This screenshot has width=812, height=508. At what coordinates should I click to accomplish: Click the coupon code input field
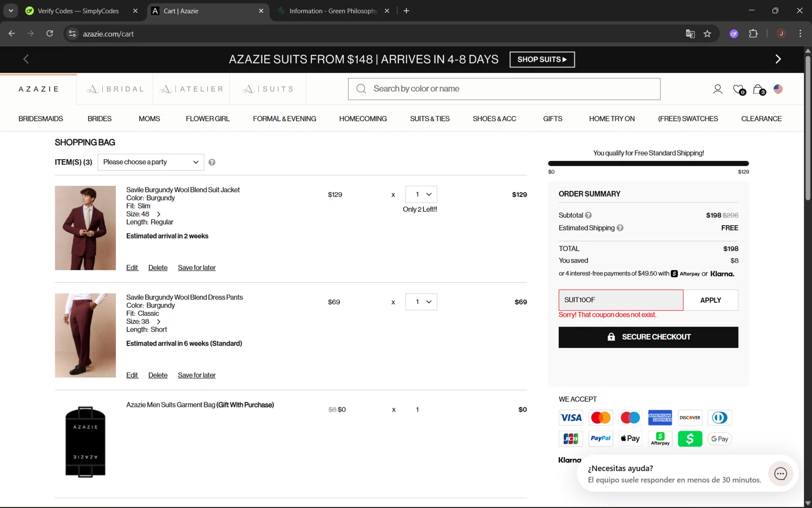click(621, 300)
